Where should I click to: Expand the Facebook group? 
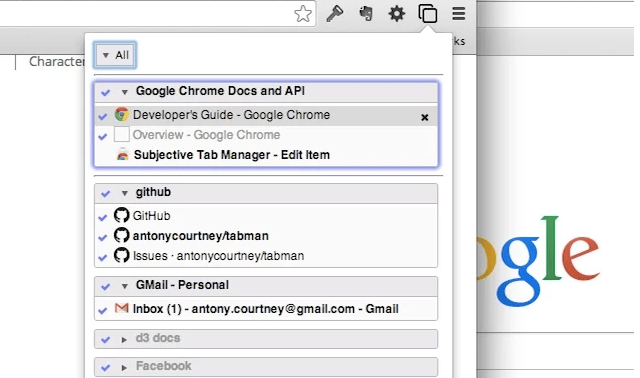point(124,368)
